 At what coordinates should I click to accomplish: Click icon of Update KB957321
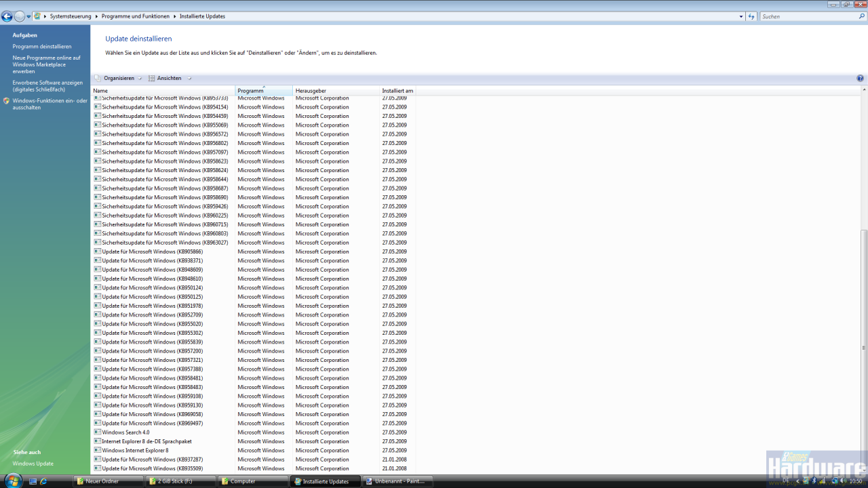97,360
